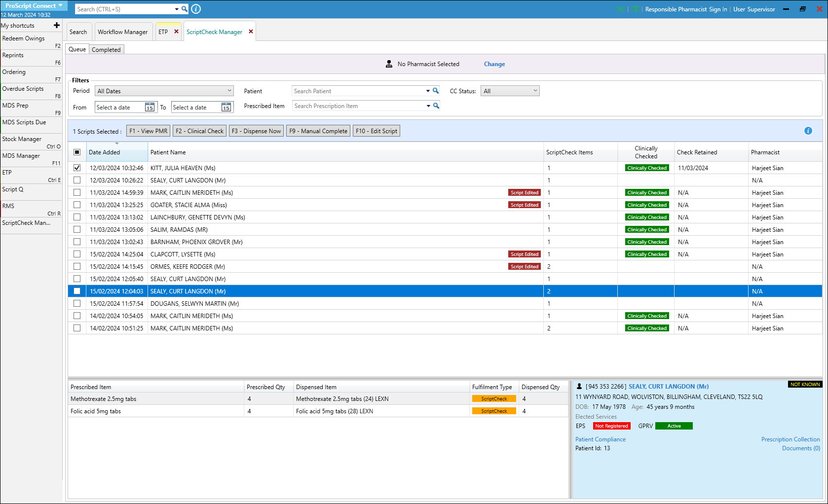Click F9 - Manual Complete button
This screenshot has height=504, width=828.
coord(318,131)
